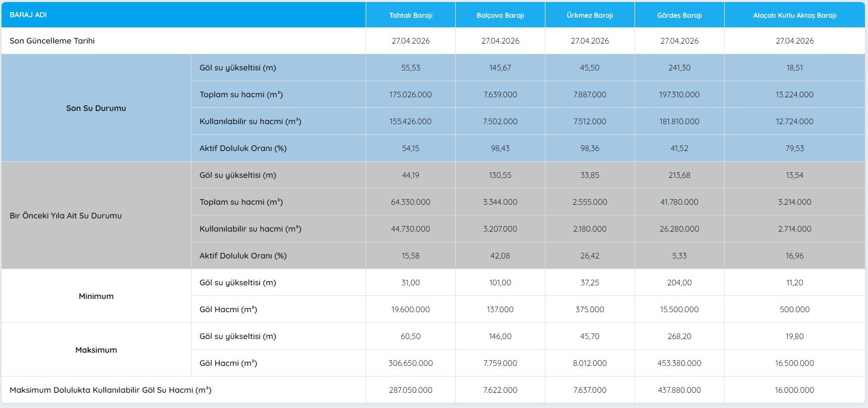Viewport: 868px width, 408px height.
Task: Click Maksimum Dolulukta Kullanılabilir Göl Su Hacmi label
Action: [x=110, y=390]
